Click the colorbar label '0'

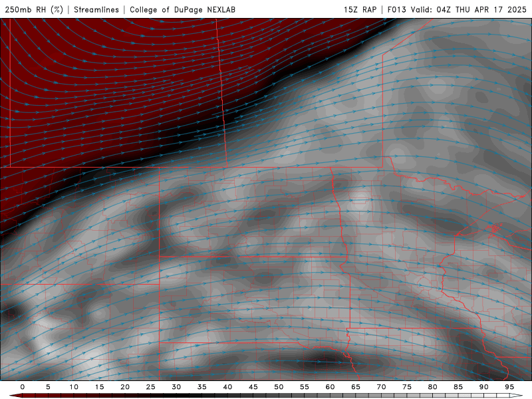coord(23,387)
